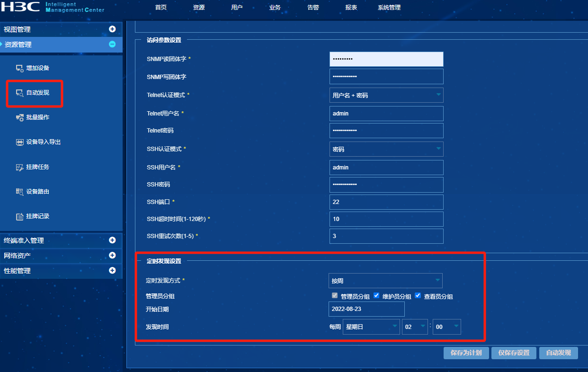The image size is (588, 372).
Task: Focus the Telnet用户名 field
Action: (386, 113)
